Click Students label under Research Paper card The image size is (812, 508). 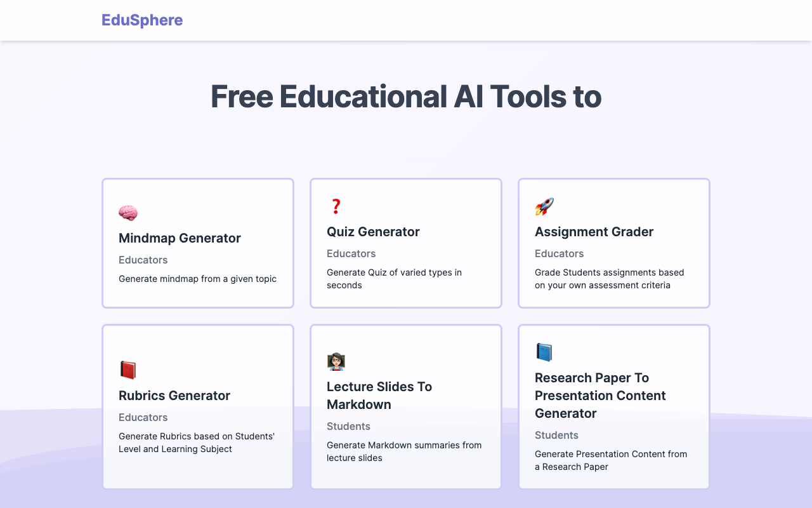(557, 435)
